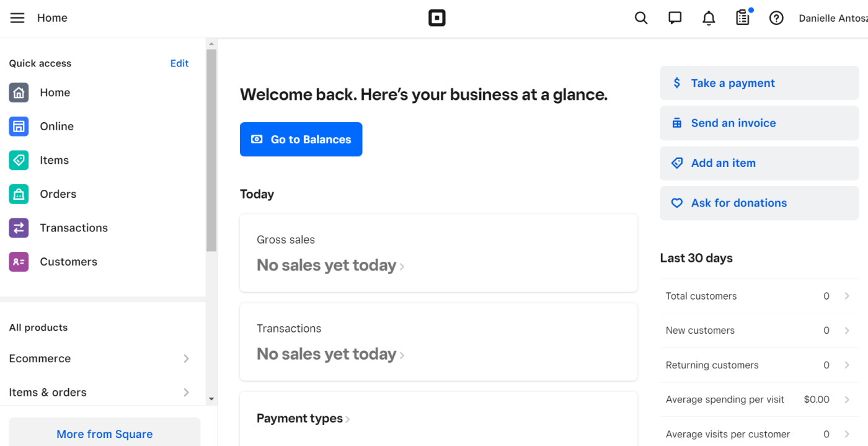Open More from Square button

[x=104, y=434]
